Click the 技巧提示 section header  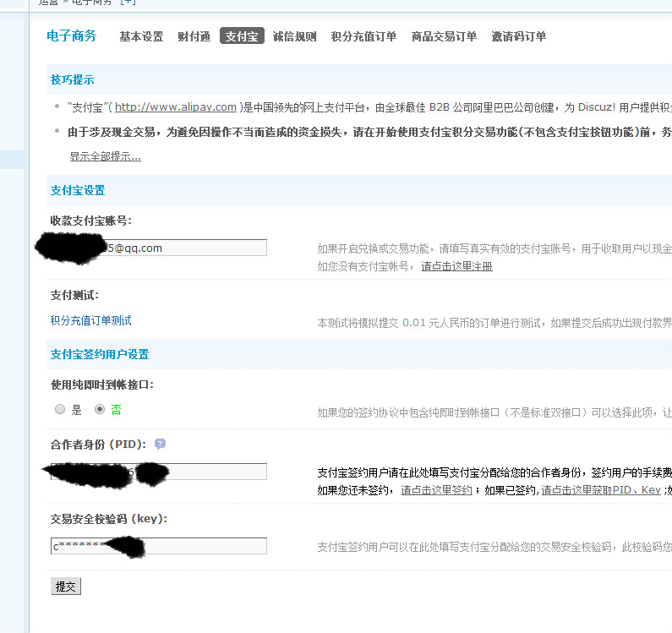click(x=72, y=79)
